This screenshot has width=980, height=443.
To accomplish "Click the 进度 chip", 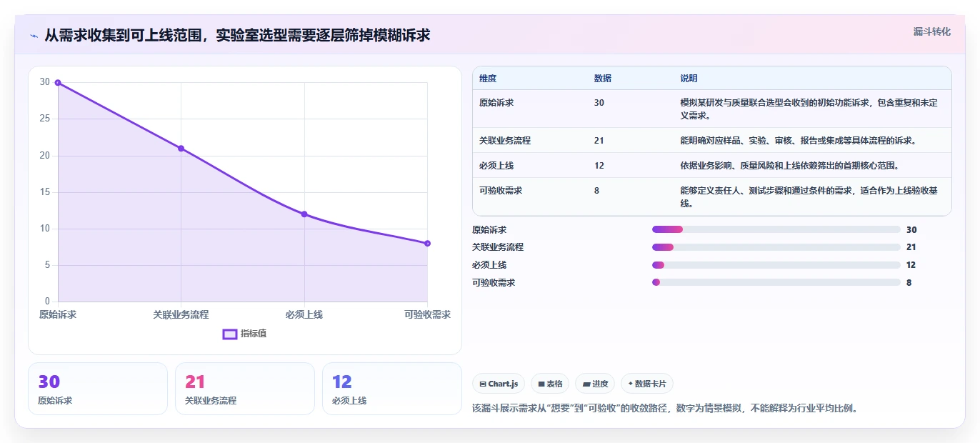I will point(595,384).
